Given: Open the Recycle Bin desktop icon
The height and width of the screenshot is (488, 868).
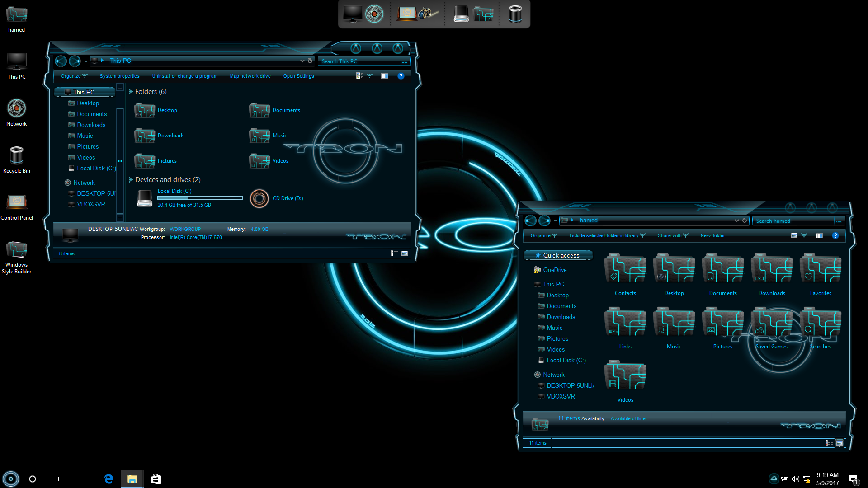Looking at the screenshot, I should (x=17, y=156).
